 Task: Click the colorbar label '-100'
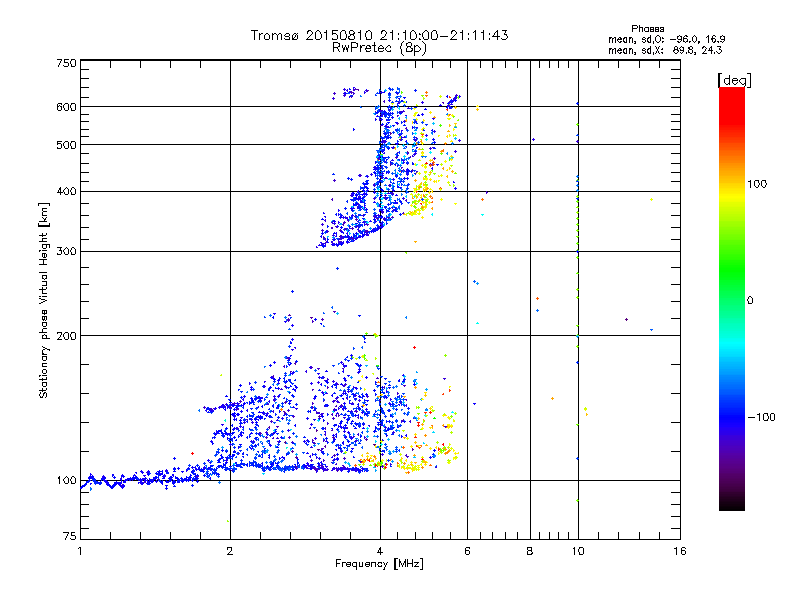[x=761, y=417]
